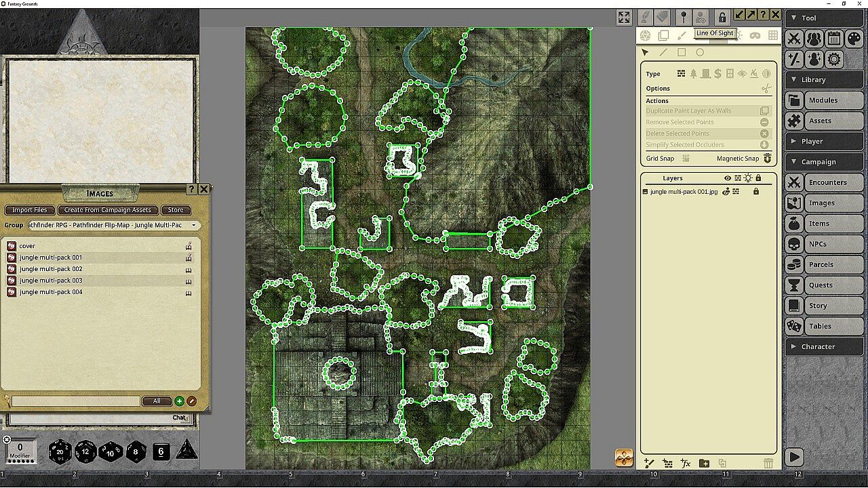
Task: Choose the window occluder type
Action: click(730, 74)
